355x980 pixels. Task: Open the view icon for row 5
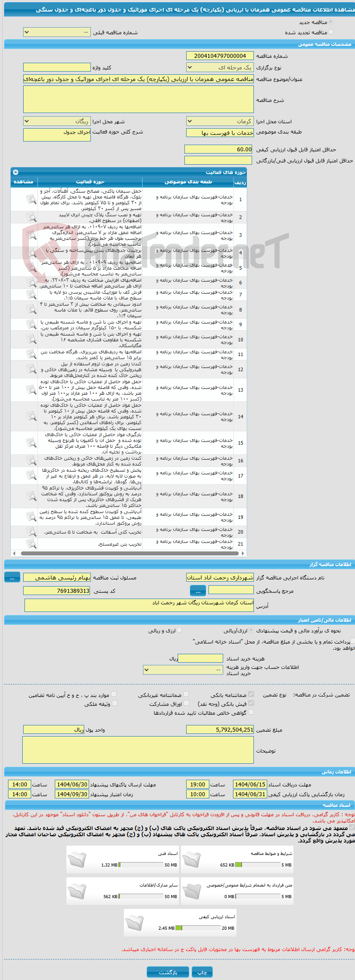[31, 268]
